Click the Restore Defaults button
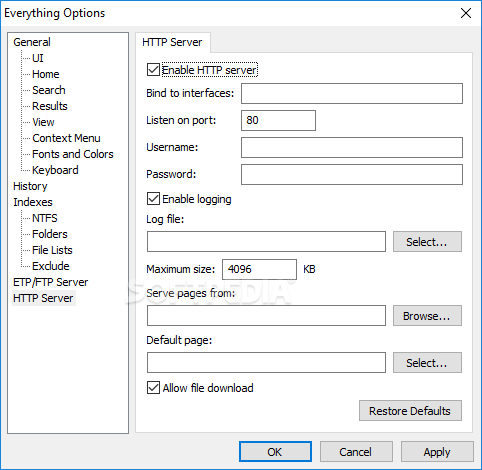Screen dimensions: 482x470 pyautogui.click(x=410, y=411)
